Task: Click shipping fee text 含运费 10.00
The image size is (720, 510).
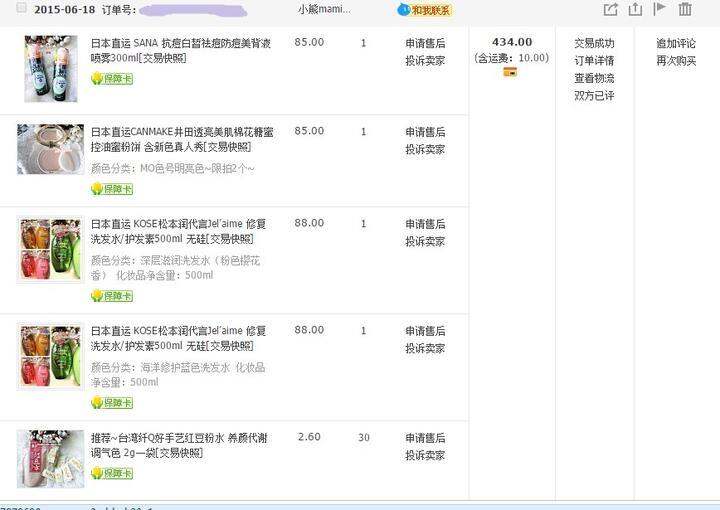Action: (x=512, y=58)
